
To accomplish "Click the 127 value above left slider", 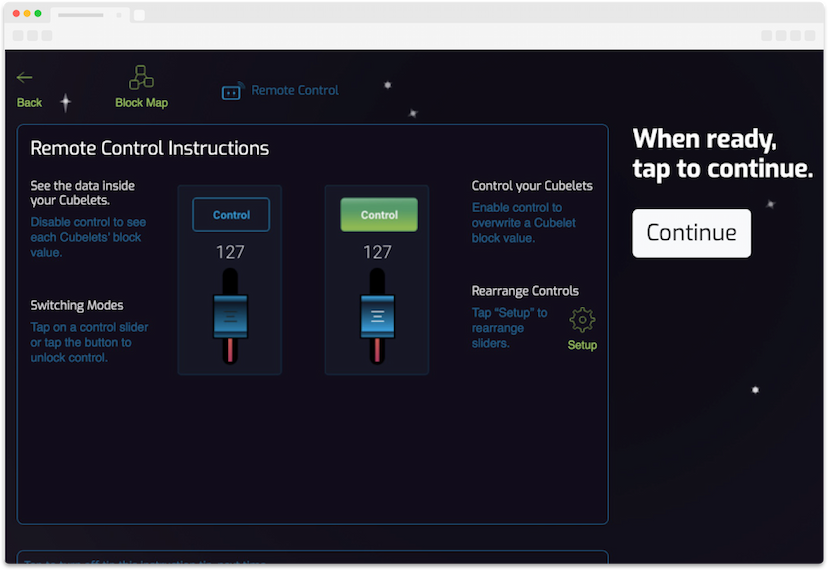I will 231,253.
